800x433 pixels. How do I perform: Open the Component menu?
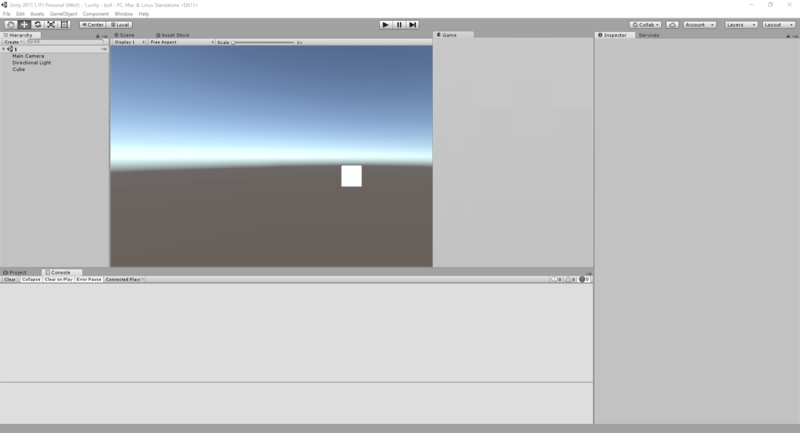coord(95,14)
